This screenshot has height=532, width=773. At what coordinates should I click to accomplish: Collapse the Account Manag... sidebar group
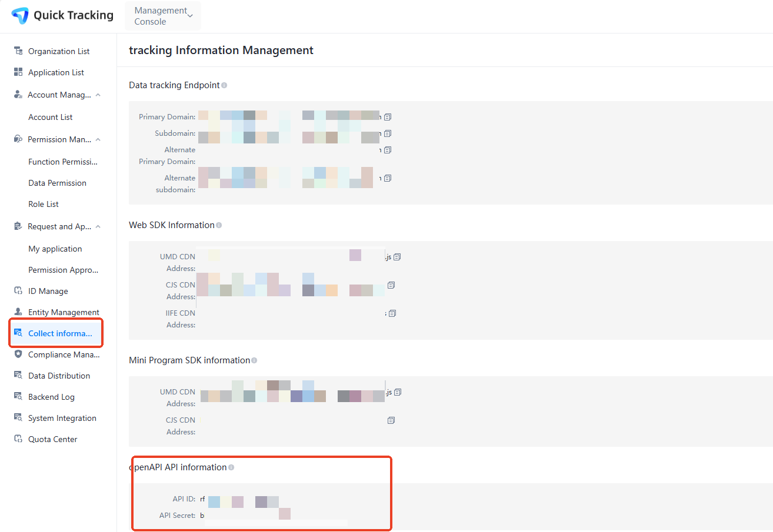click(98, 95)
